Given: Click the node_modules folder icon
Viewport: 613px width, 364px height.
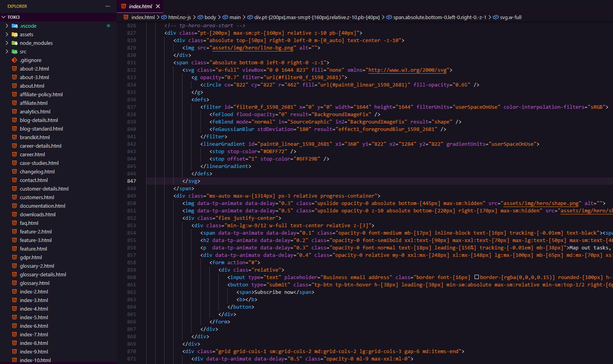Looking at the screenshot, I should click(x=14, y=43).
